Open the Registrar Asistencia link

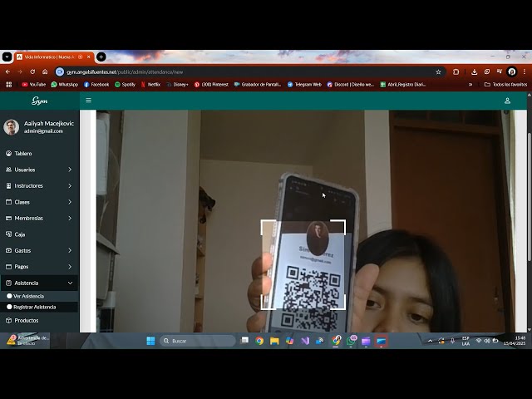35,307
